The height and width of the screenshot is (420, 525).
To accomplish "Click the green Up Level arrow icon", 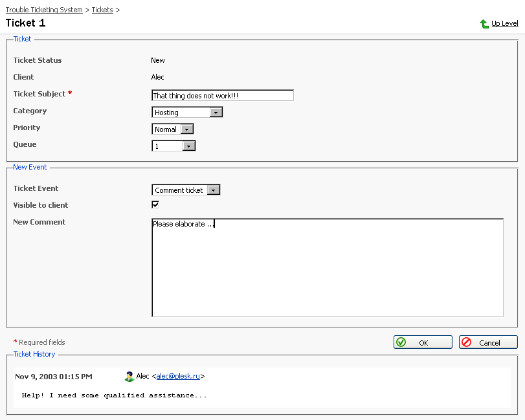I will click(x=484, y=24).
